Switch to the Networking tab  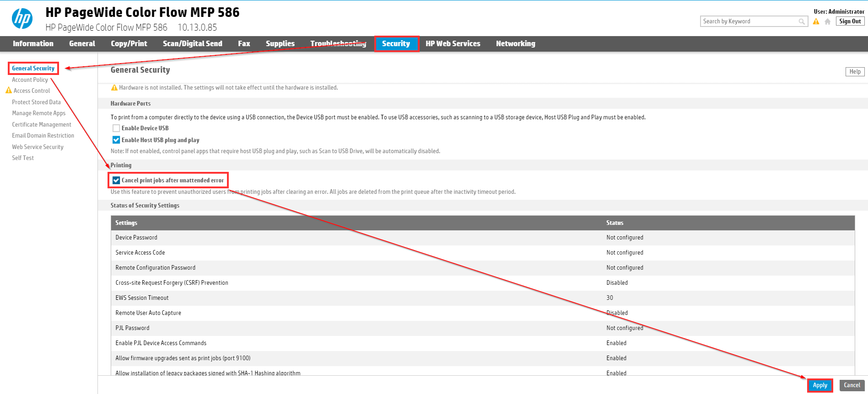click(x=515, y=44)
